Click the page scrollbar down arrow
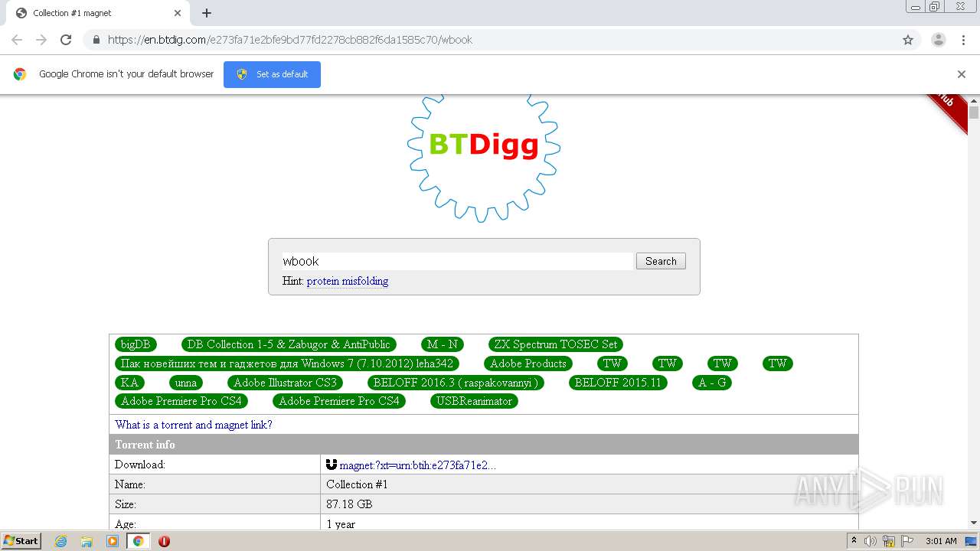 (x=974, y=523)
